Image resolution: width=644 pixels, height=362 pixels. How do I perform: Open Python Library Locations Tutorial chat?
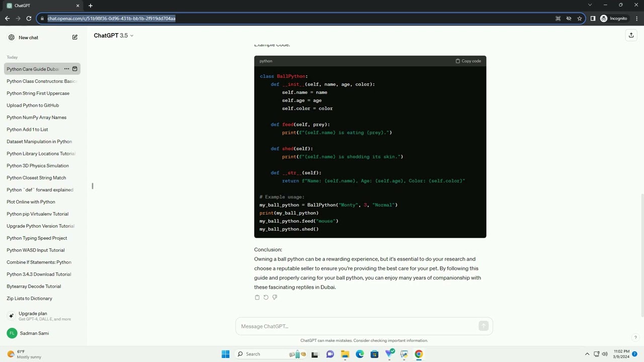point(42,153)
